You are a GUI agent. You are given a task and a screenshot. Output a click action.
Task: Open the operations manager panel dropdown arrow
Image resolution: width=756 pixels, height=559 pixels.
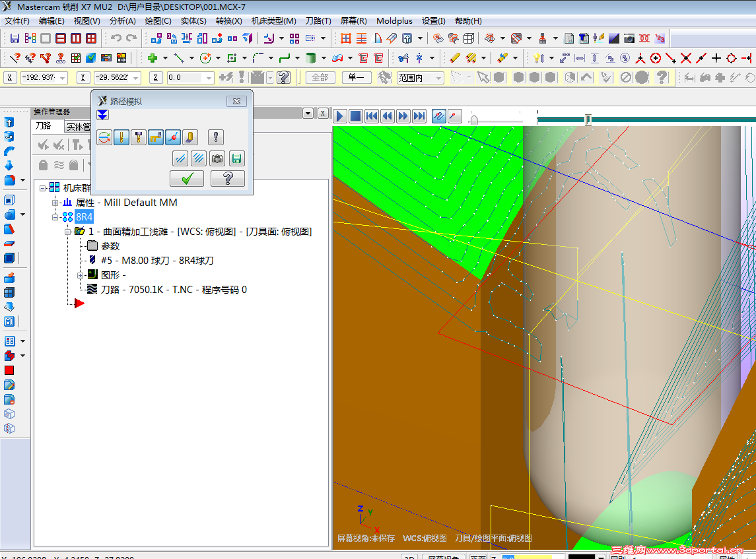(x=308, y=114)
